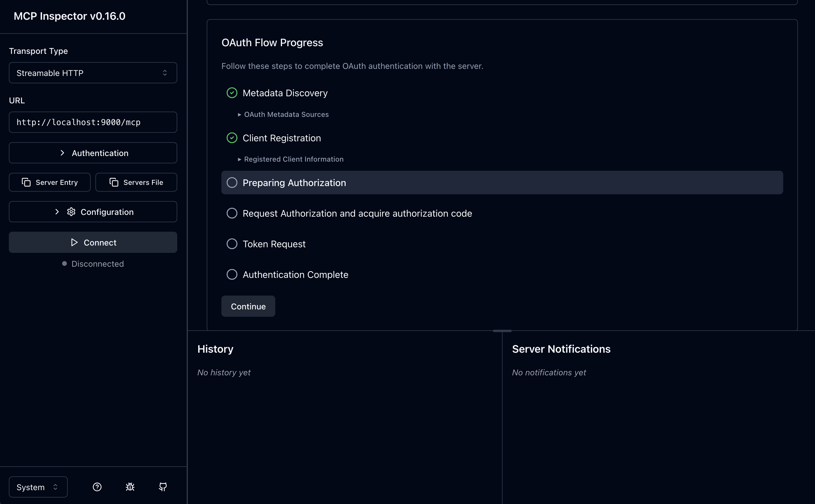This screenshot has width=815, height=504.
Task: Click the MCP Inspector v0.16.0 title
Action: (70, 16)
